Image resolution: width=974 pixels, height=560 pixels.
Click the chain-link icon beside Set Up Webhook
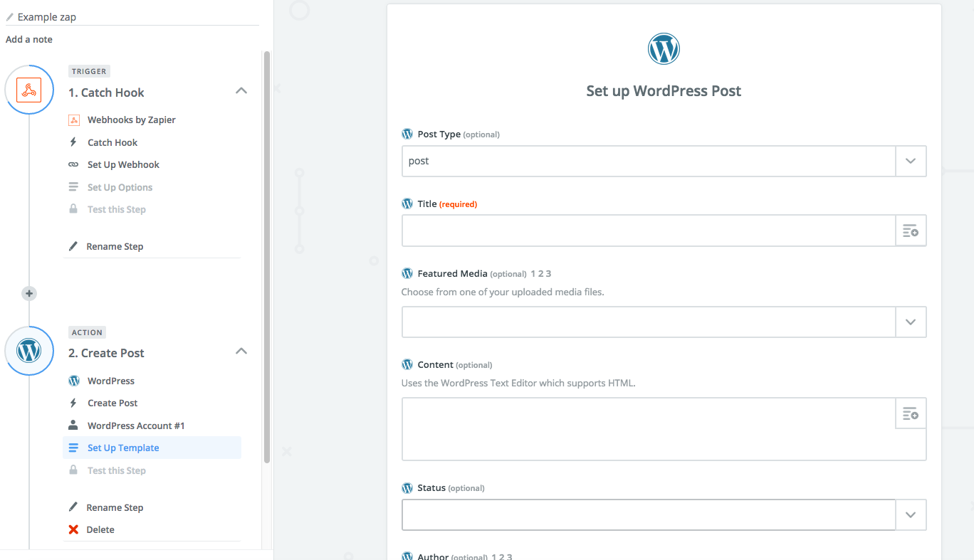73,164
